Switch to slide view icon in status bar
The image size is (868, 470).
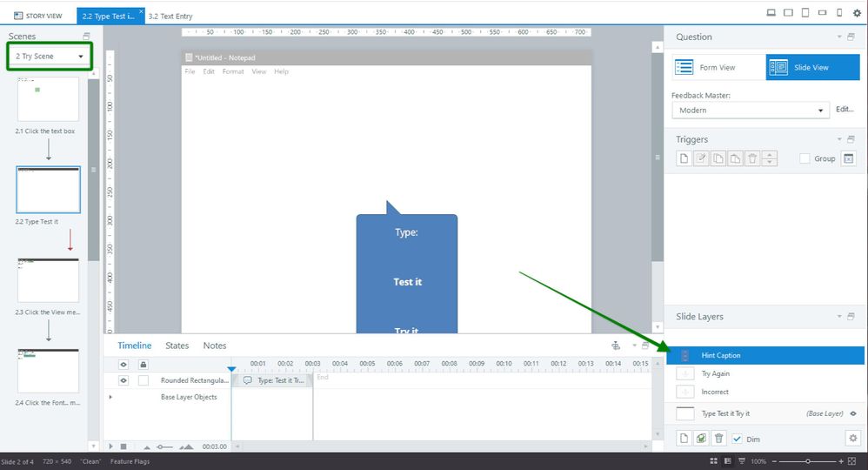pyautogui.click(x=727, y=461)
